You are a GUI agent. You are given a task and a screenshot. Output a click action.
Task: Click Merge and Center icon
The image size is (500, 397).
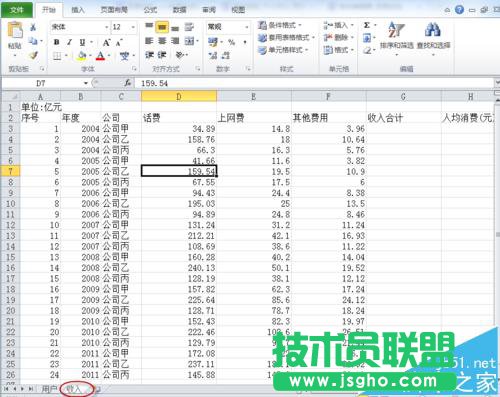(x=189, y=41)
